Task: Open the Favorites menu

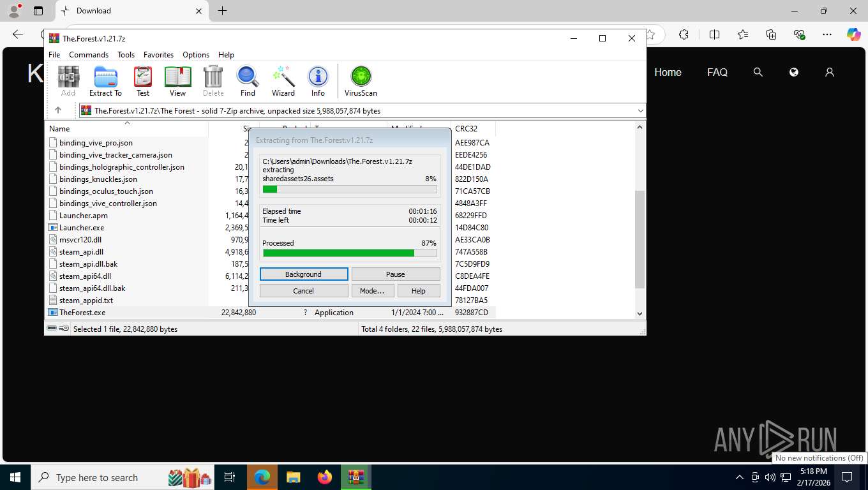Action: point(158,55)
